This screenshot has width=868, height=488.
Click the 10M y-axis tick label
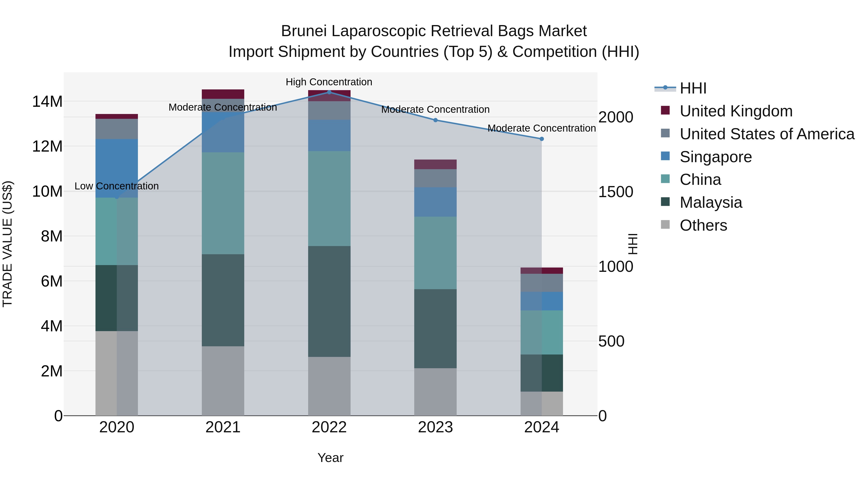[x=47, y=191]
